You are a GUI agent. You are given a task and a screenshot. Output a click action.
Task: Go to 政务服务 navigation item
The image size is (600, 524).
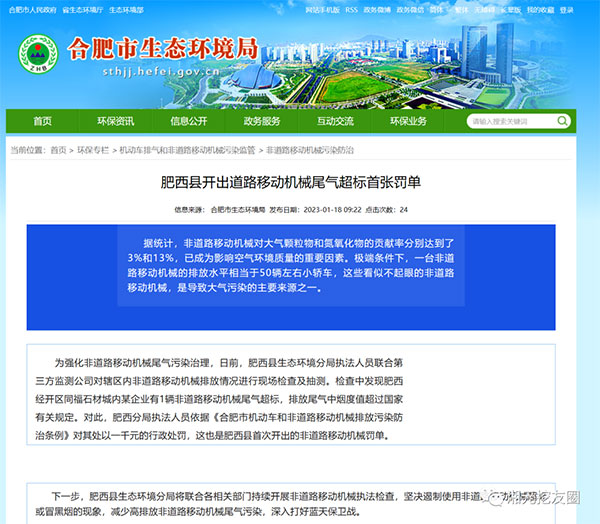click(262, 121)
